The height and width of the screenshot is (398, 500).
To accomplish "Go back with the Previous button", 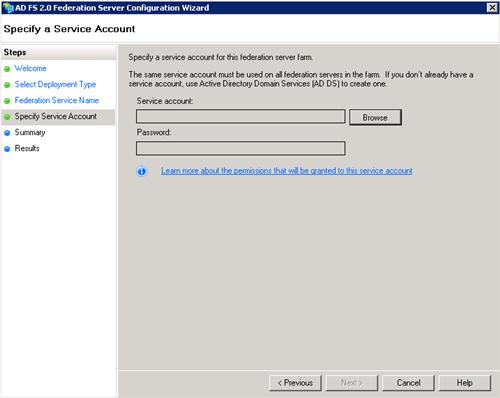I will pos(295,383).
